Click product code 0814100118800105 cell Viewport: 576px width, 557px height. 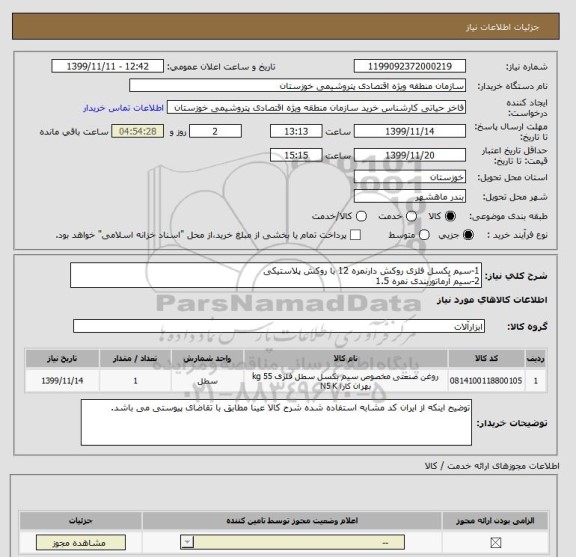tap(486, 381)
